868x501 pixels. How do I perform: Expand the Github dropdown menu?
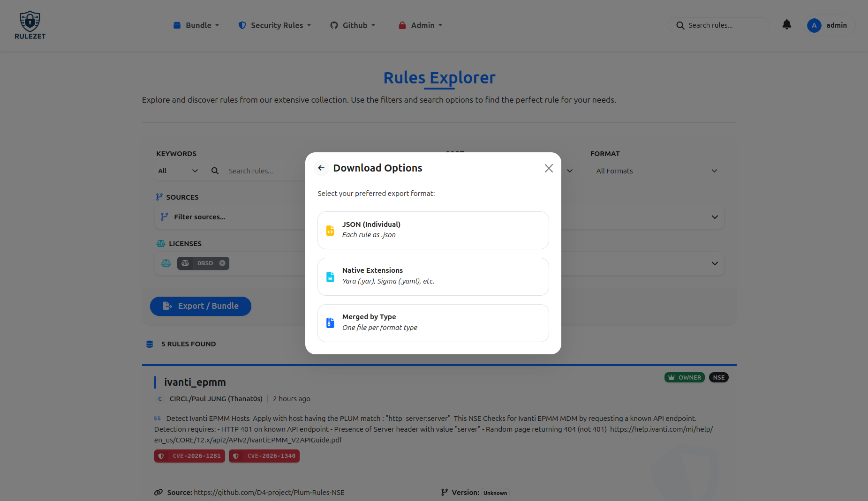point(353,25)
